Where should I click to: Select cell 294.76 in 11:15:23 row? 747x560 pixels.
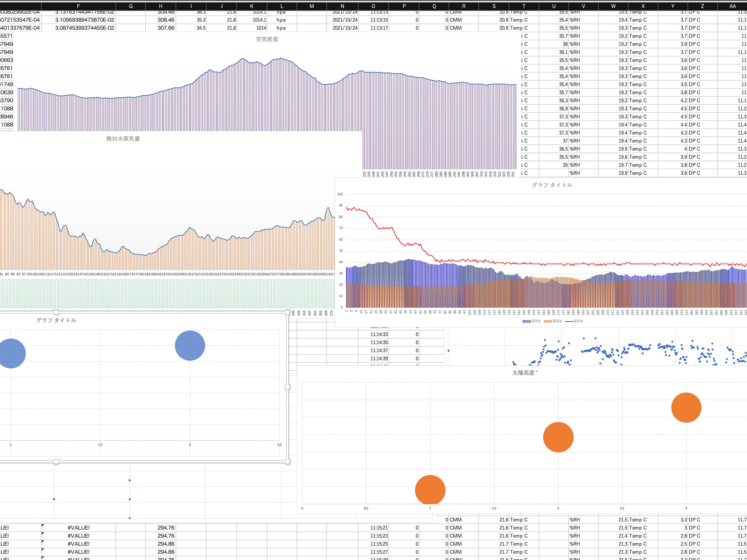(160, 536)
